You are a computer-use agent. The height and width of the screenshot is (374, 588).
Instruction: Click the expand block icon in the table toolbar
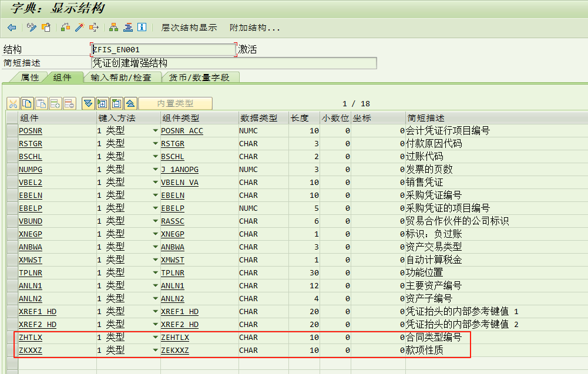[x=103, y=103]
